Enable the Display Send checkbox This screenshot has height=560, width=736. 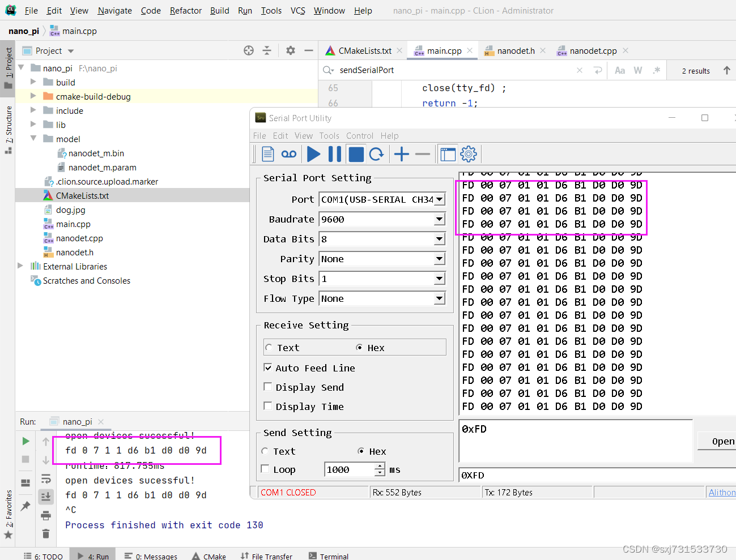click(268, 387)
